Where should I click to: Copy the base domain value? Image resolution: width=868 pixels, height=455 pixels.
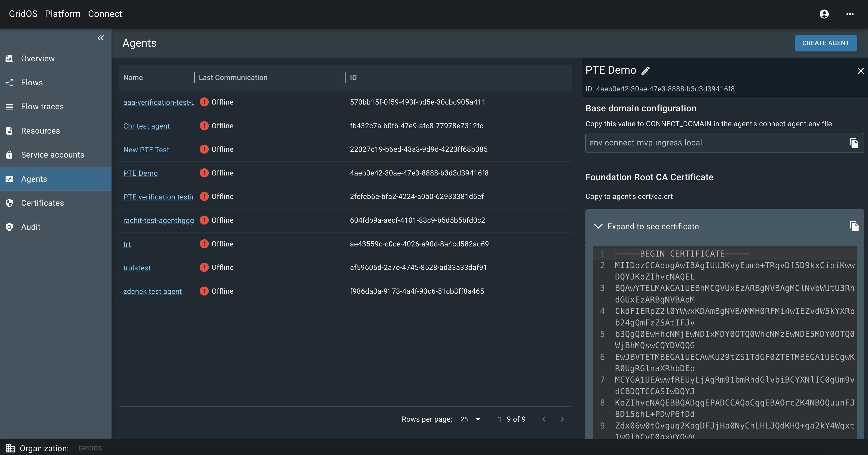tap(854, 143)
